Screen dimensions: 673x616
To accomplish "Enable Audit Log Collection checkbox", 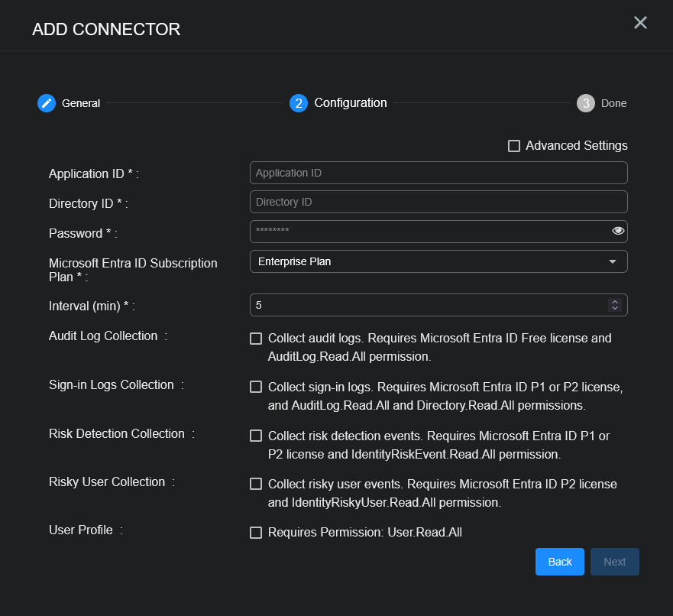I will tap(256, 339).
